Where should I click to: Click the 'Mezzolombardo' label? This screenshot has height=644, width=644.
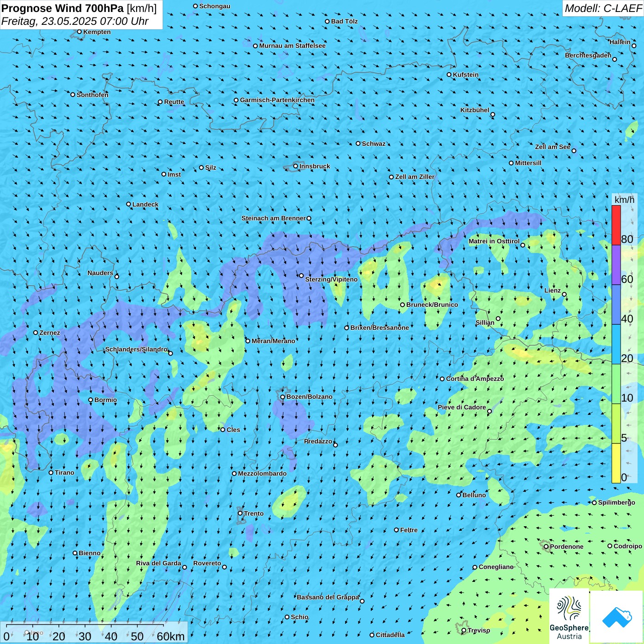(262, 473)
